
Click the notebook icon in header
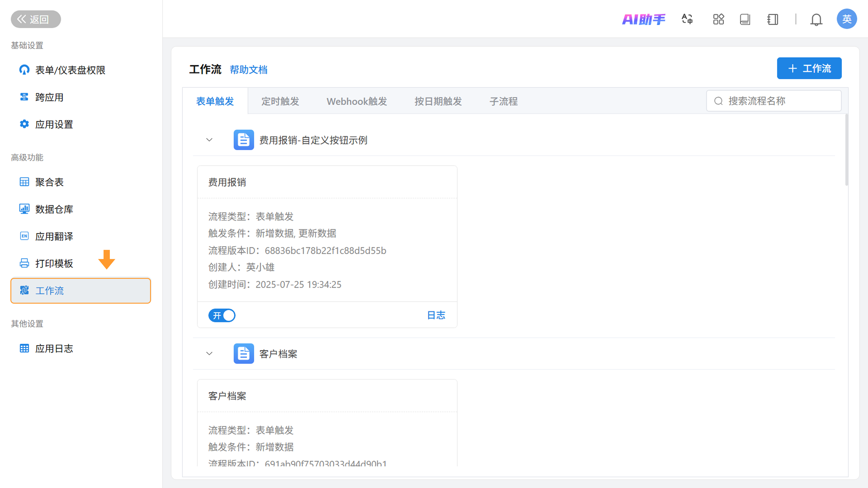point(772,19)
